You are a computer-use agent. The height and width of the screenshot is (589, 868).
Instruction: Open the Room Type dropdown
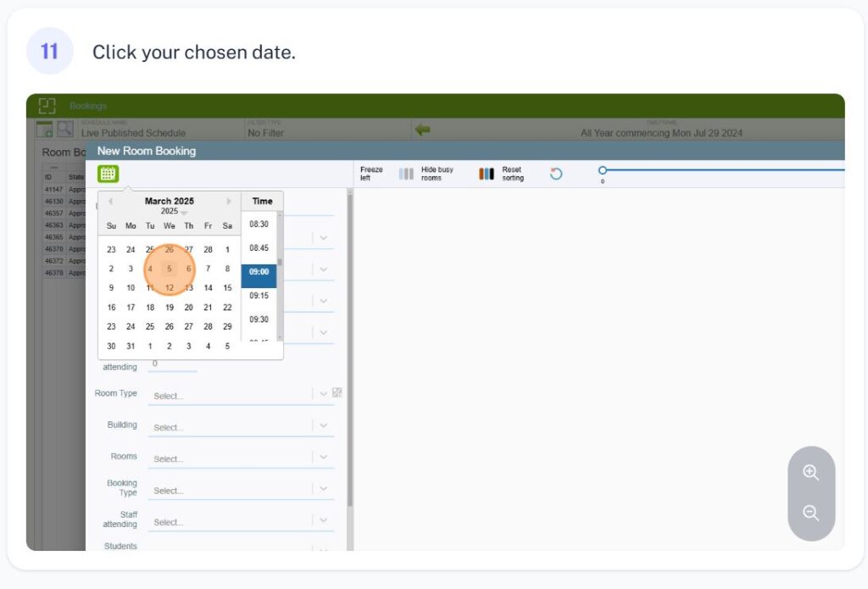323,394
